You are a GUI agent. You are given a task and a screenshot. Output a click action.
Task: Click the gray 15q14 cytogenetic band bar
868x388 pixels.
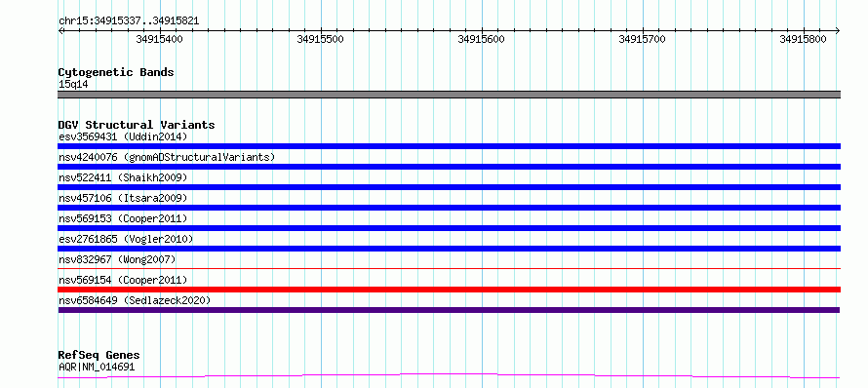click(x=449, y=95)
